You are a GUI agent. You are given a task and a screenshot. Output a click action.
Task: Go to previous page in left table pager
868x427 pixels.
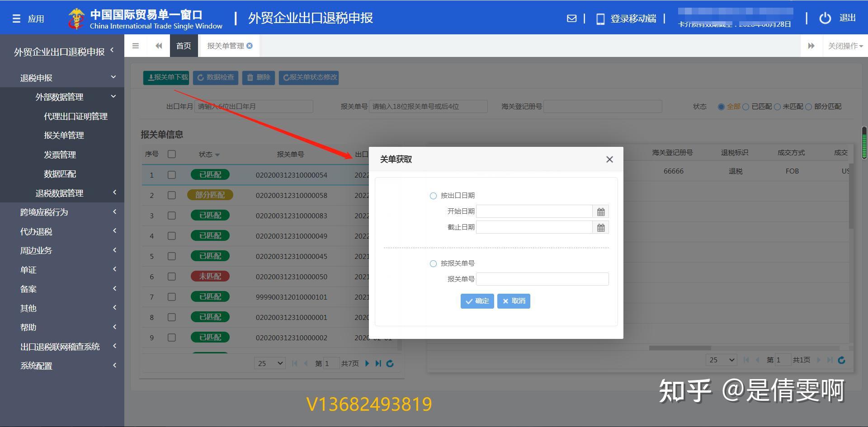(x=306, y=363)
